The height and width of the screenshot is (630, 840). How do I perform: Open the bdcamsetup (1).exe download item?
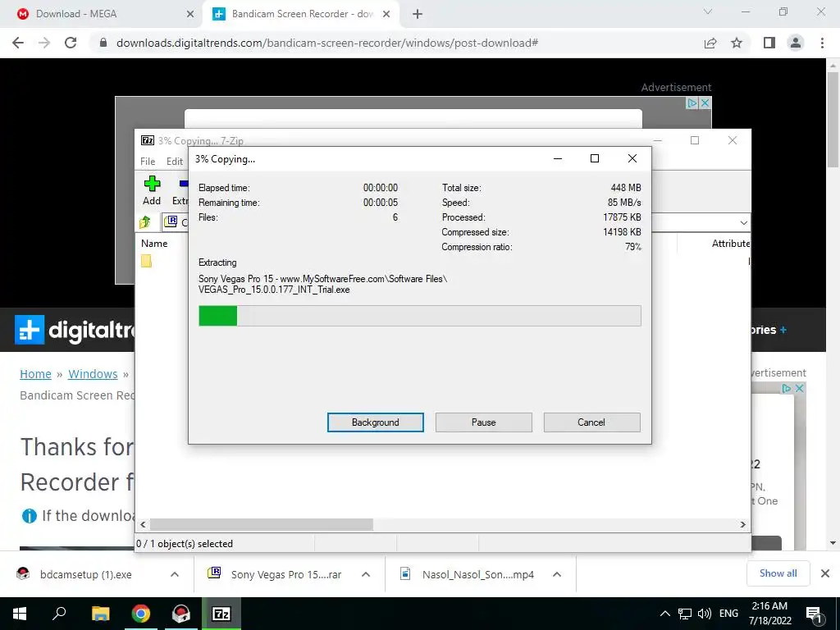[x=85, y=574]
